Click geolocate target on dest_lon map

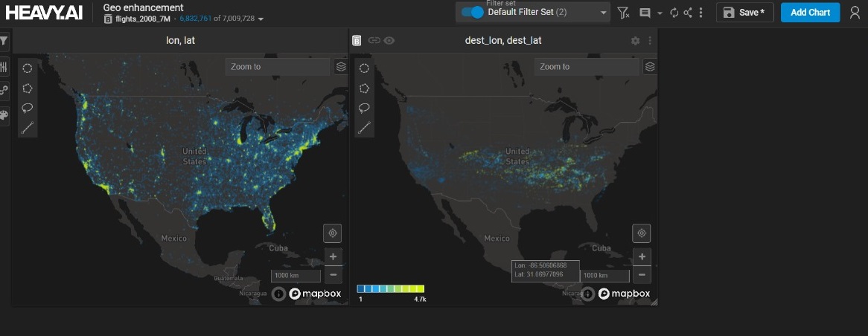click(642, 233)
